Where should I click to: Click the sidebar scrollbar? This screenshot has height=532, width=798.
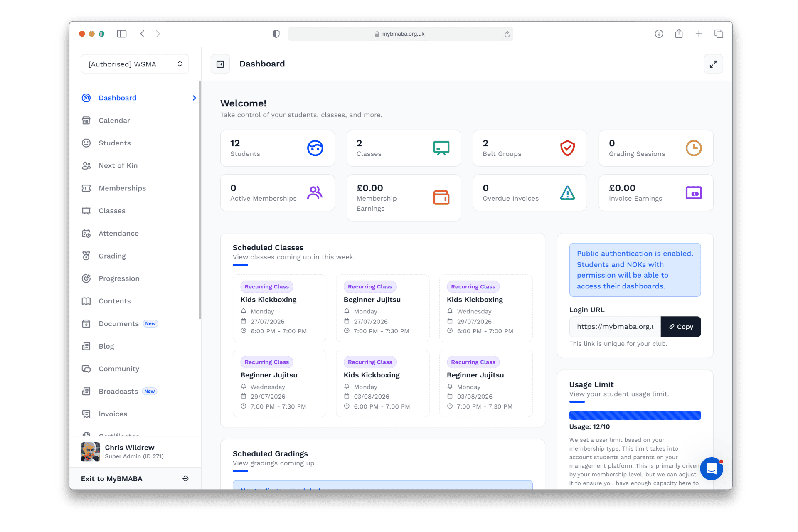(200, 199)
